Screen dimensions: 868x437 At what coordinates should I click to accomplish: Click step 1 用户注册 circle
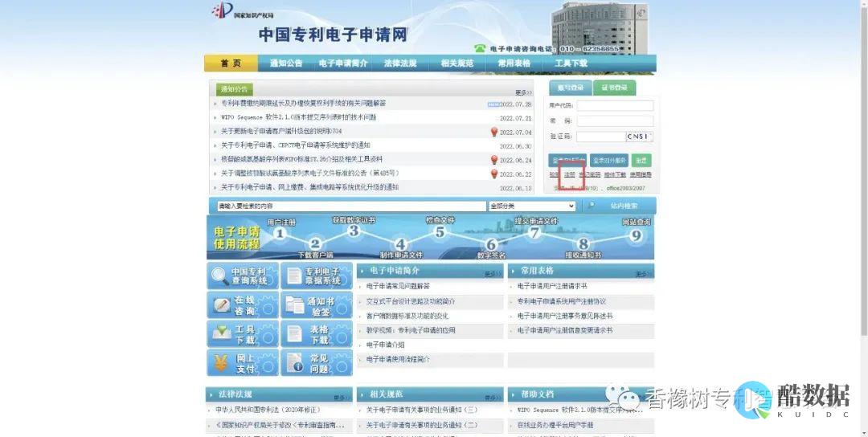(280, 234)
